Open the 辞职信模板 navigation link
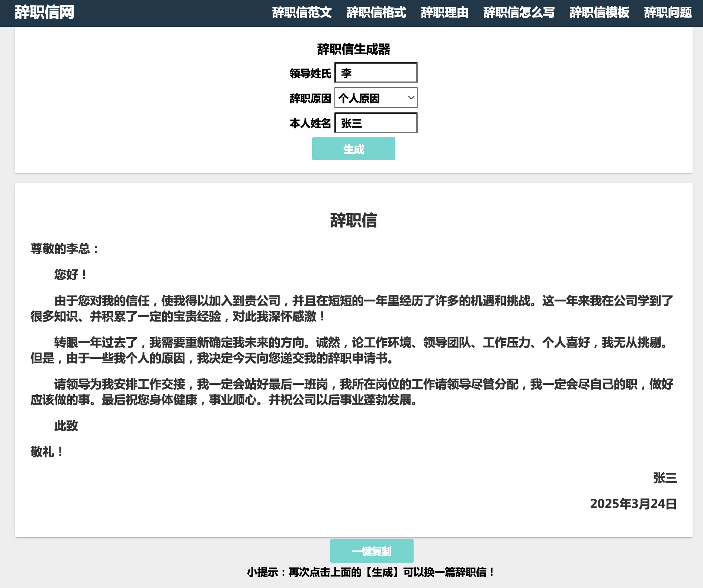This screenshot has height=588, width=703. point(599,13)
